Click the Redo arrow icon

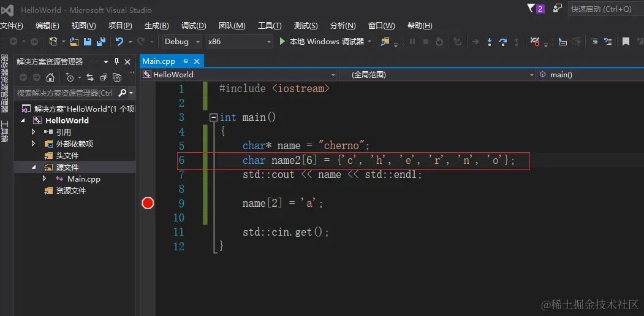[141, 42]
